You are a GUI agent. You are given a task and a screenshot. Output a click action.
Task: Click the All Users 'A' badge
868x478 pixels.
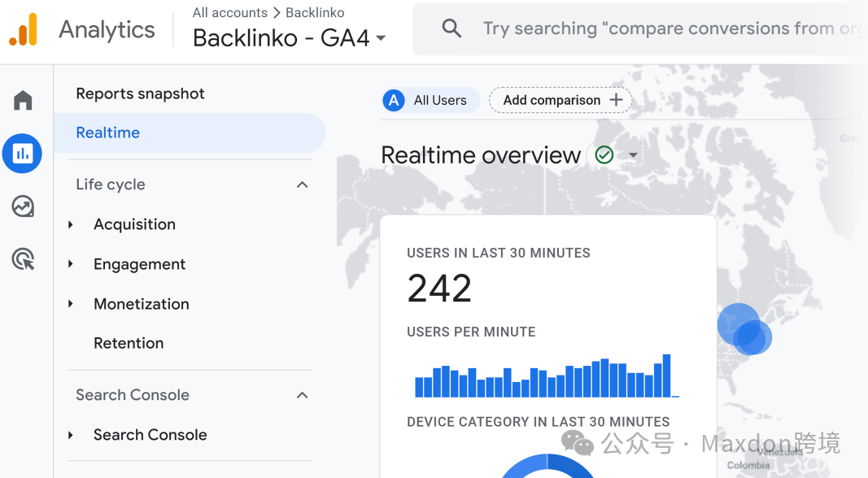tap(394, 100)
